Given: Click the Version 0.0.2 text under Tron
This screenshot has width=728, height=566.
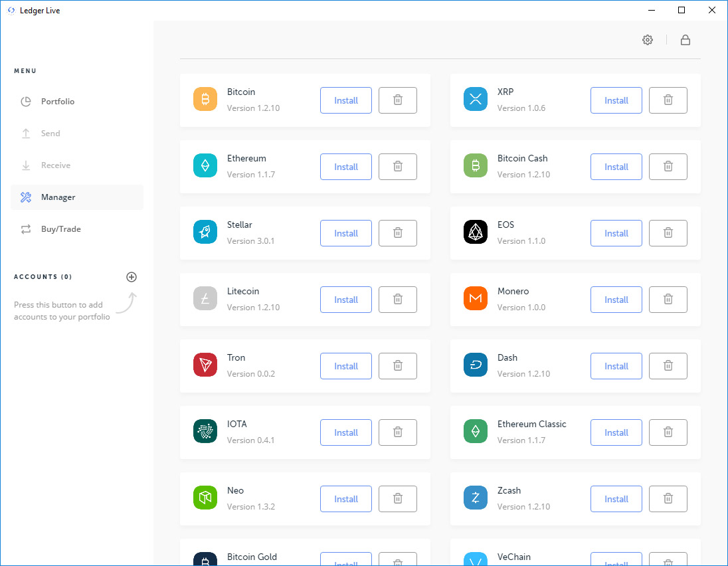Looking at the screenshot, I should click(250, 374).
